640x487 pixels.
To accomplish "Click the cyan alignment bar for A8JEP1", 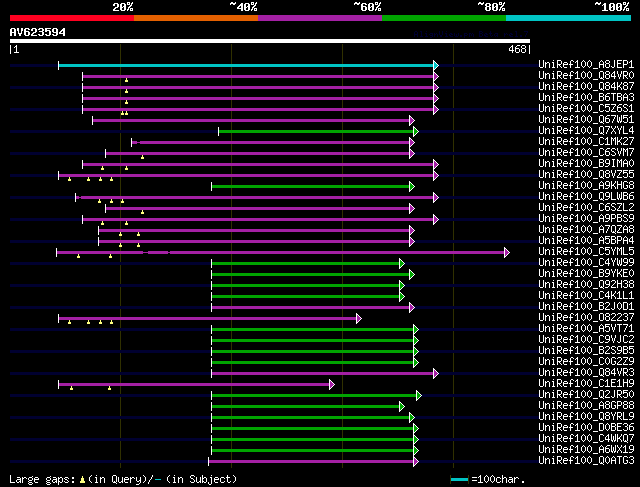I will click(x=246, y=65).
